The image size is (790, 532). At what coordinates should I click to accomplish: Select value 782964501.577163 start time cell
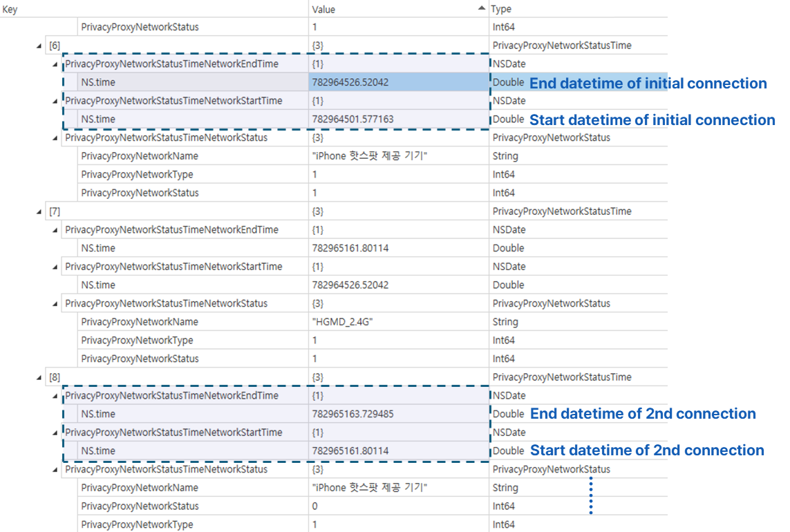[352, 119]
